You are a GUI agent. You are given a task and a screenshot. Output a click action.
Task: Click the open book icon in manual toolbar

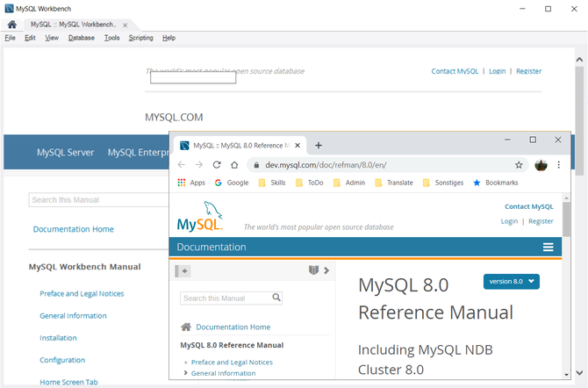313,270
